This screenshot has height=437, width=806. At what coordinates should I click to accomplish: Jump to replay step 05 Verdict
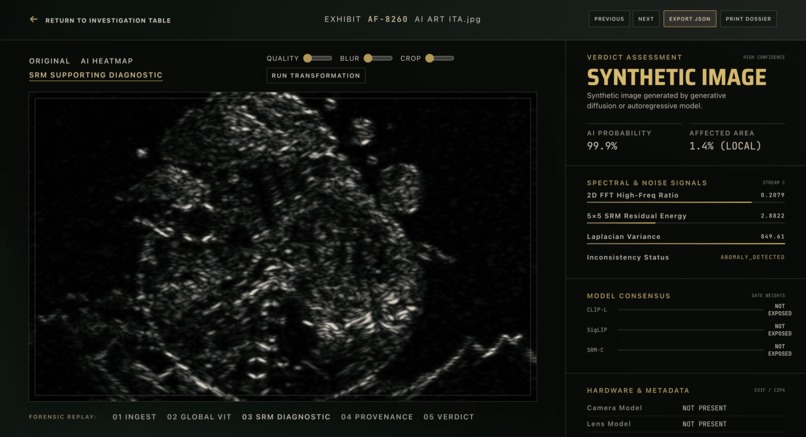(449, 417)
